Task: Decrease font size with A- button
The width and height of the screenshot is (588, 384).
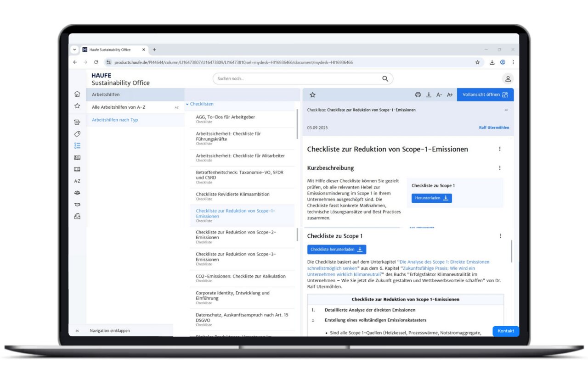Action: pyautogui.click(x=439, y=95)
